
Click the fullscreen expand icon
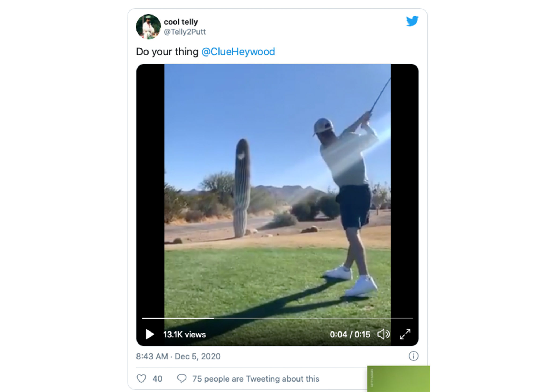point(406,334)
